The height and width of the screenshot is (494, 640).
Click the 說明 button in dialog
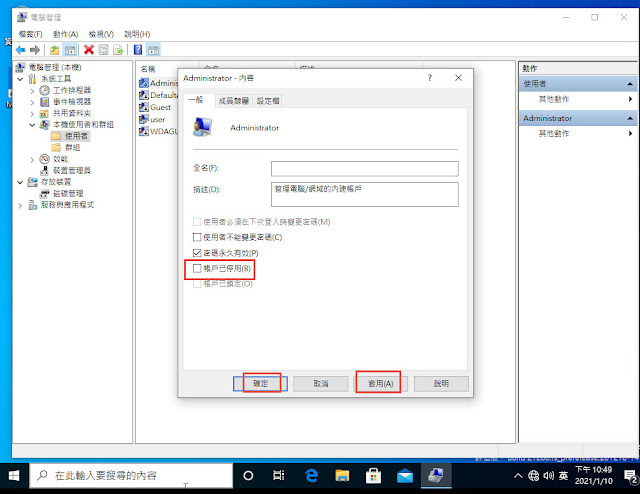441,383
